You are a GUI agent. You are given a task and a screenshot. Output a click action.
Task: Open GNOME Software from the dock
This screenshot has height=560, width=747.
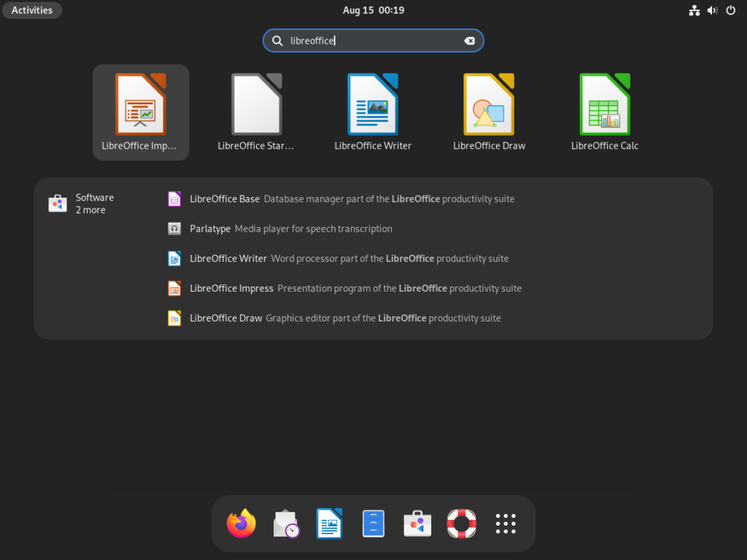[417, 524]
